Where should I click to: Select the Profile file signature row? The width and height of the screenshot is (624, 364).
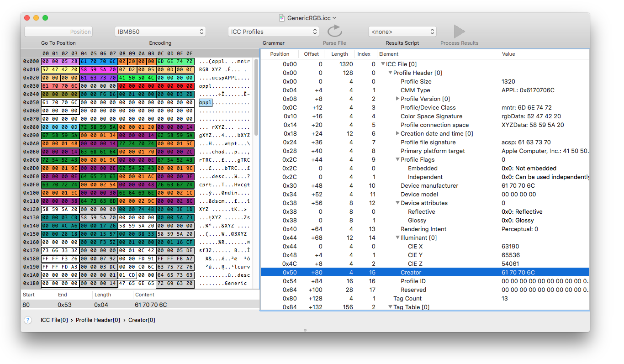(x=425, y=142)
